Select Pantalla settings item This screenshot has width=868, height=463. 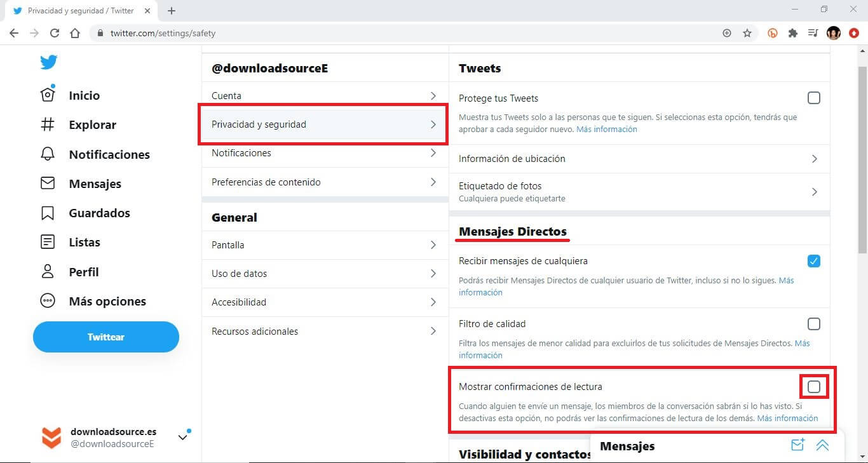[x=325, y=245]
